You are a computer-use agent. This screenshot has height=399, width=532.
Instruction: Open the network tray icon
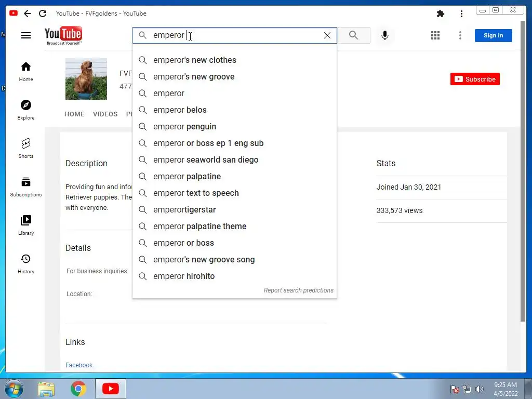pyautogui.click(x=467, y=389)
